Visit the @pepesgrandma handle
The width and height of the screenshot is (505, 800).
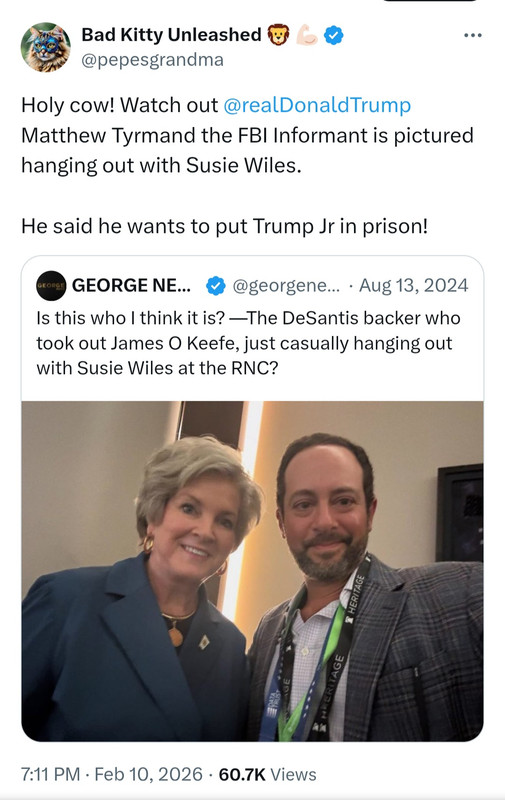(153, 60)
